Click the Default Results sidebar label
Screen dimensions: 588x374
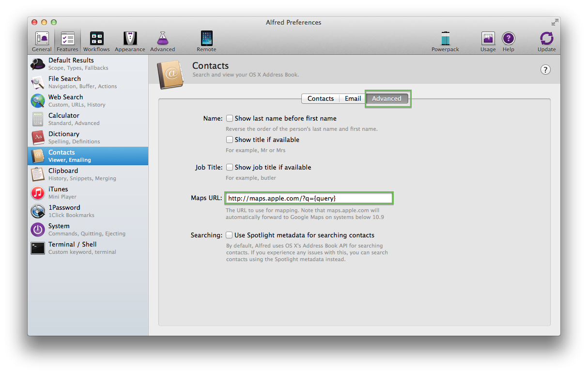pyautogui.click(x=71, y=61)
